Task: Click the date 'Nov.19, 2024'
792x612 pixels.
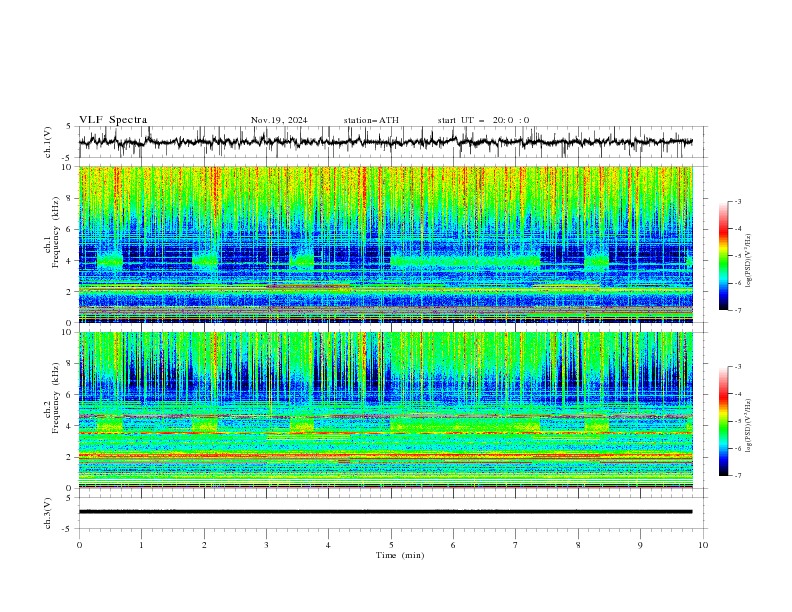Action: coord(279,120)
